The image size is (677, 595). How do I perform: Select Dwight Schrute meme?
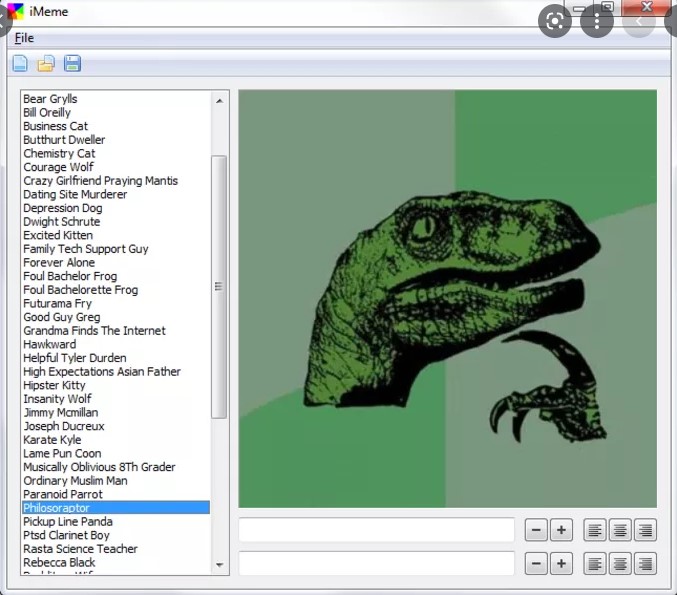point(62,222)
